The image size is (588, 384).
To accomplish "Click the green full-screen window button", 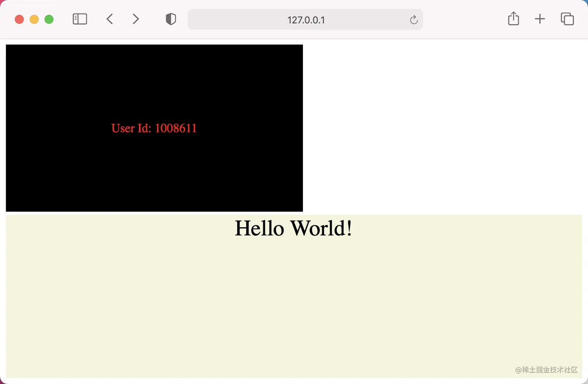I will (49, 19).
